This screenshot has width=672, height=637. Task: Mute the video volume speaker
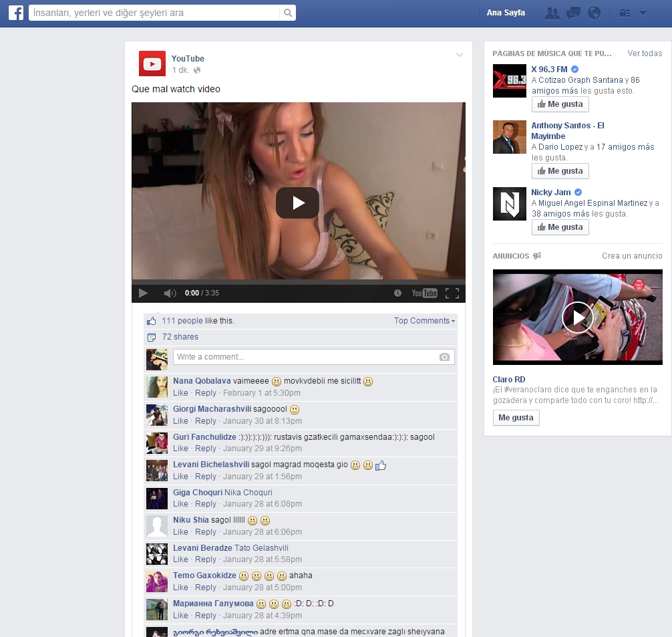click(170, 293)
